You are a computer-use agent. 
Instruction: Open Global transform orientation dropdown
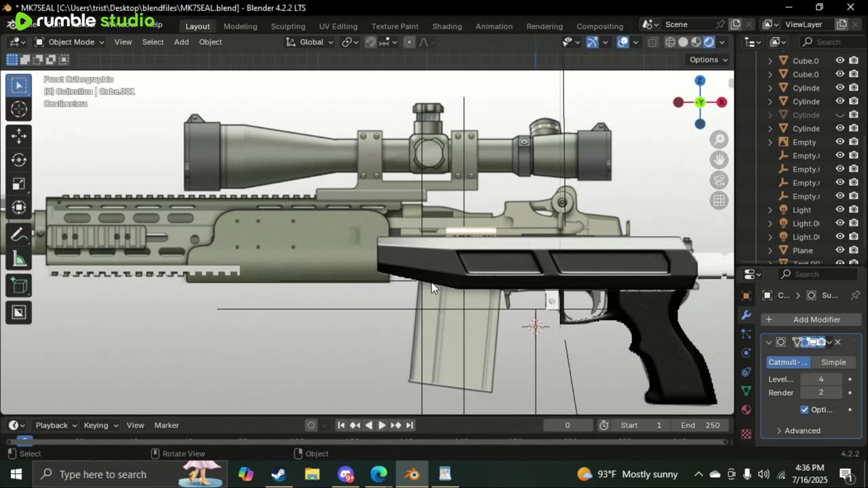pos(310,42)
